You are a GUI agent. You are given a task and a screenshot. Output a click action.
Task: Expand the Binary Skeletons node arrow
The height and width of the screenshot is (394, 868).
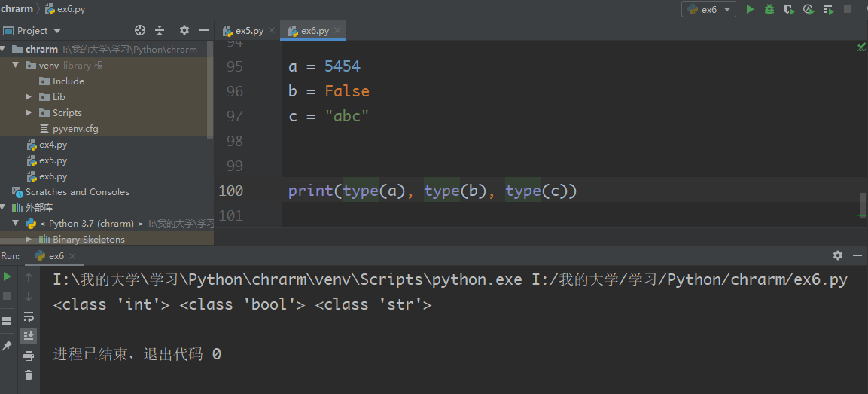click(29, 240)
